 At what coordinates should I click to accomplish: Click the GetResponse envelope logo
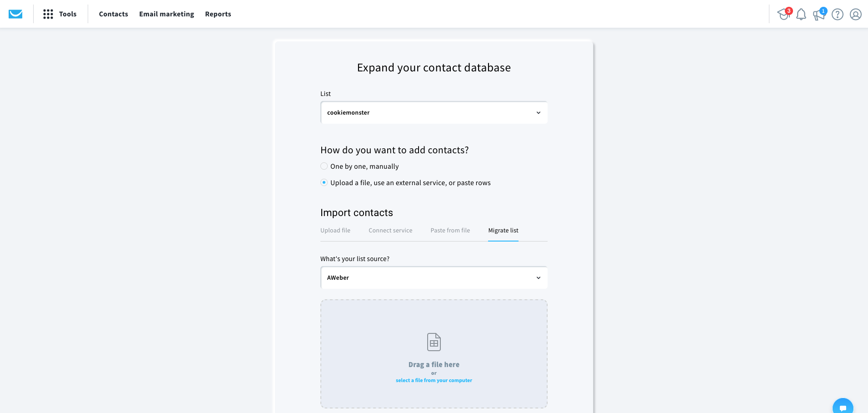pos(15,14)
